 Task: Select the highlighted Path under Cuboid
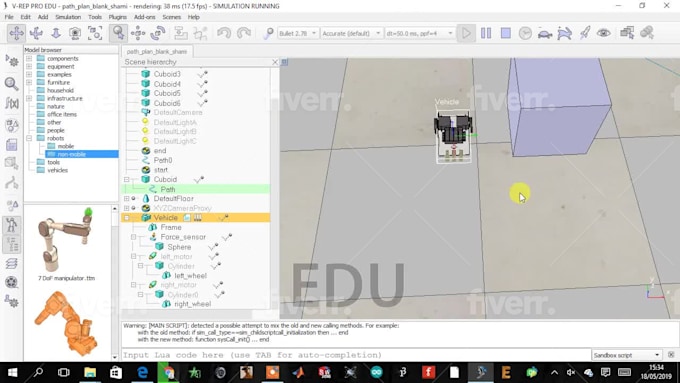(x=168, y=189)
